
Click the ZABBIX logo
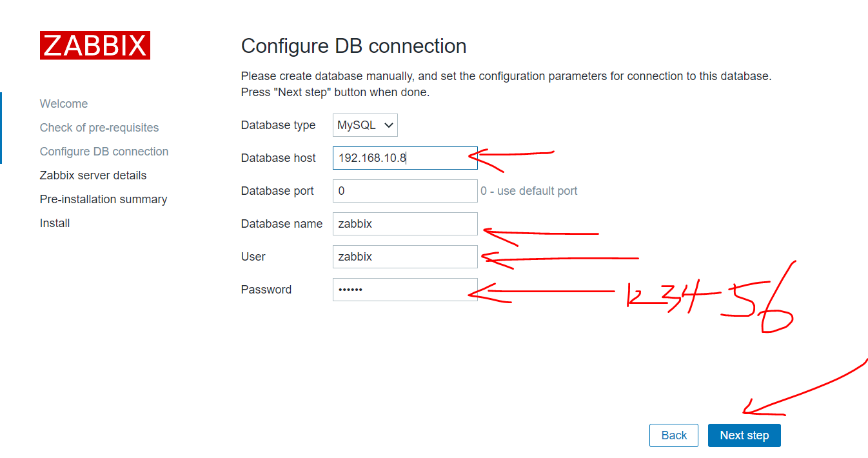coord(95,45)
